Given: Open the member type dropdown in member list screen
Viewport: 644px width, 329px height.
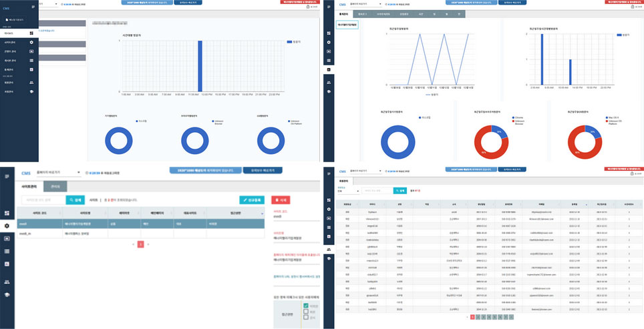Looking at the screenshot, I should 348,191.
